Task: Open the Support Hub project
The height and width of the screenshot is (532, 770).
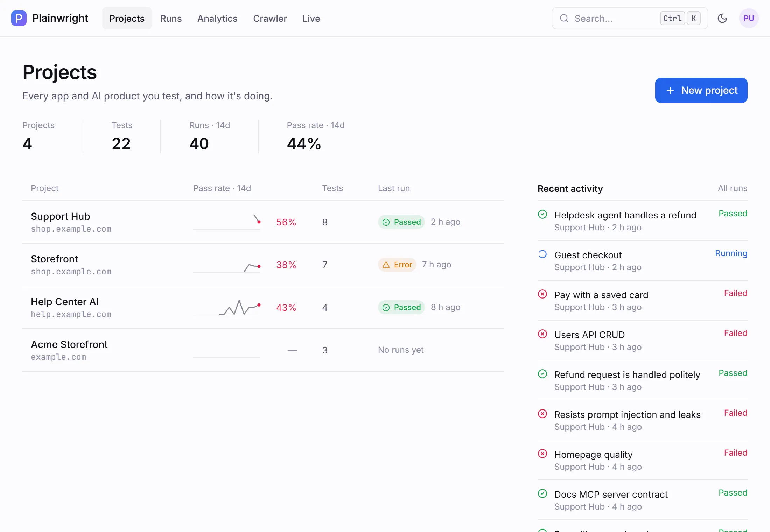Action: pyautogui.click(x=263, y=222)
